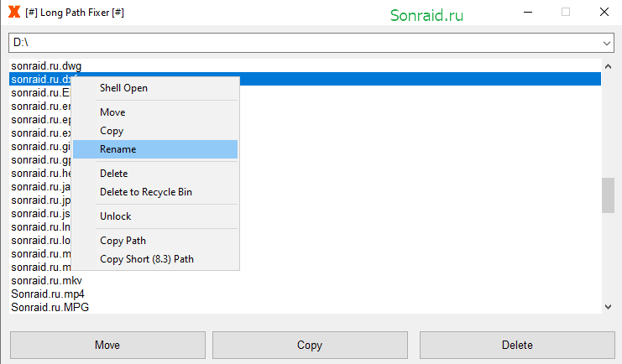Image resolution: width=622 pixels, height=364 pixels.
Task: Click the list scroll up arrow
Action: (x=608, y=66)
